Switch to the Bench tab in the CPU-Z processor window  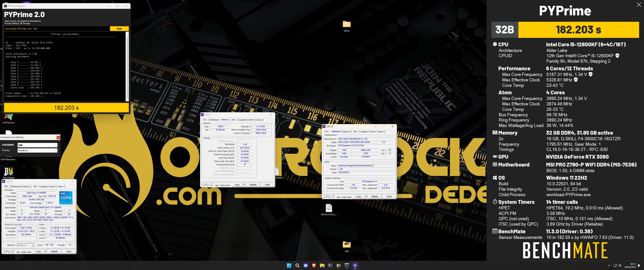(x=53, y=186)
